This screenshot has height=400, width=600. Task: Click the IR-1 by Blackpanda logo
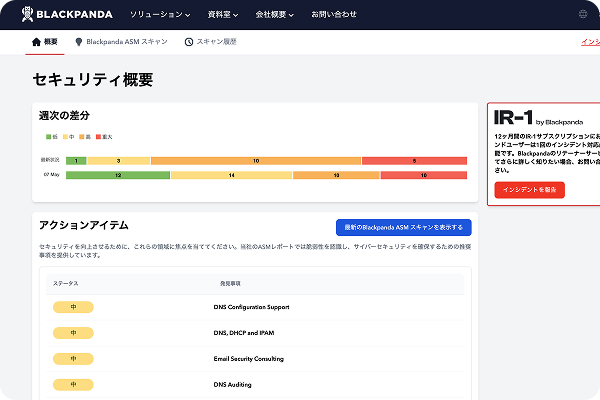coord(538,118)
